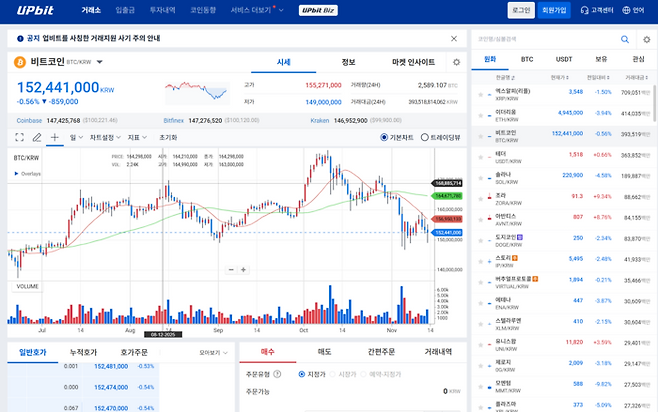The height and width of the screenshot is (412, 658).
Task: Click the coin search magnifier icon
Action: [625, 39]
